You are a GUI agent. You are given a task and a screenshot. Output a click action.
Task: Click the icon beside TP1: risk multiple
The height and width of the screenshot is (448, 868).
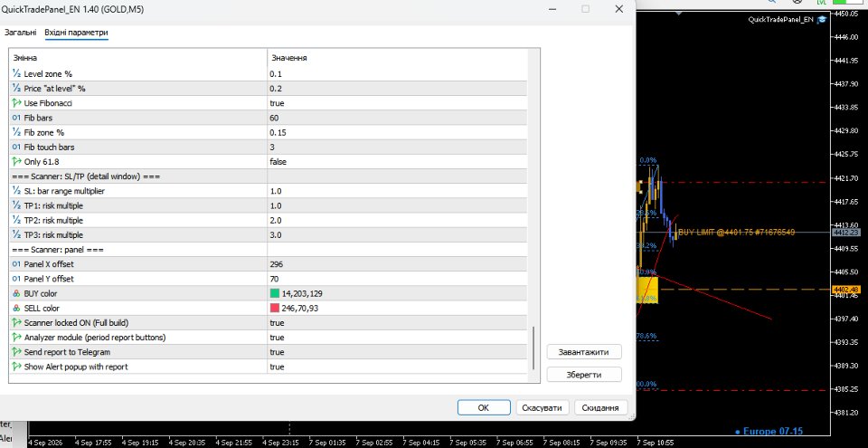(16, 205)
